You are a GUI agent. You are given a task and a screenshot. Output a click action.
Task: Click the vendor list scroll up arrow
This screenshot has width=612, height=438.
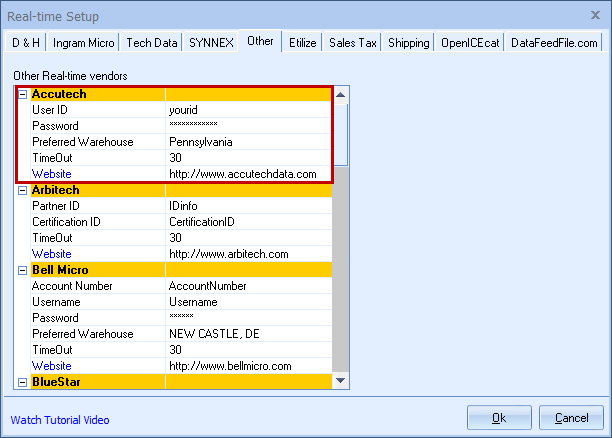pyautogui.click(x=340, y=95)
